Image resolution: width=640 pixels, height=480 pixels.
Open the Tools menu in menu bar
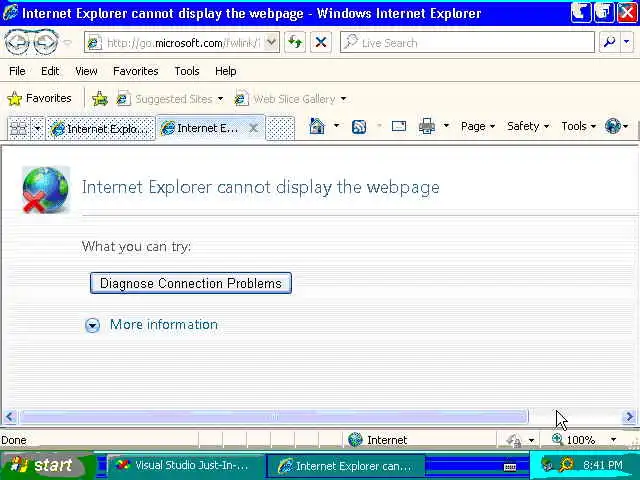pyautogui.click(x=187, y=71)
